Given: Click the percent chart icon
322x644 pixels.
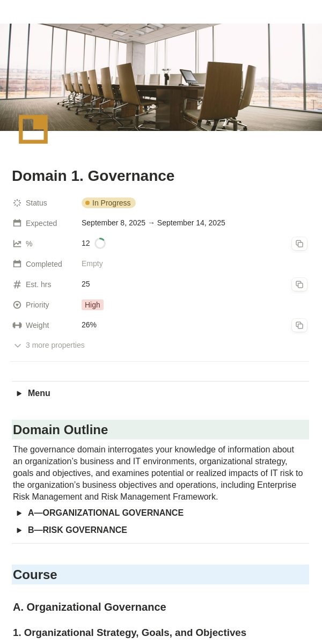Looking at the screenshot, I should (17, 244).
